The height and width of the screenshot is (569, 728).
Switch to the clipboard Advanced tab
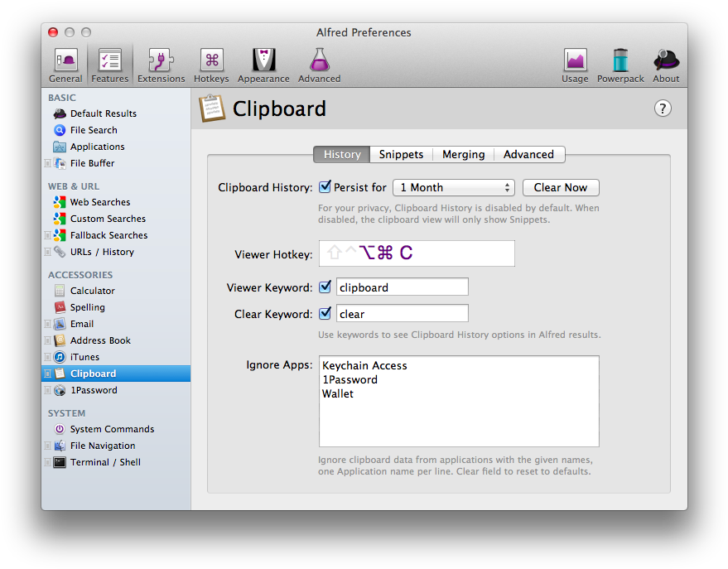pos(529,155)
